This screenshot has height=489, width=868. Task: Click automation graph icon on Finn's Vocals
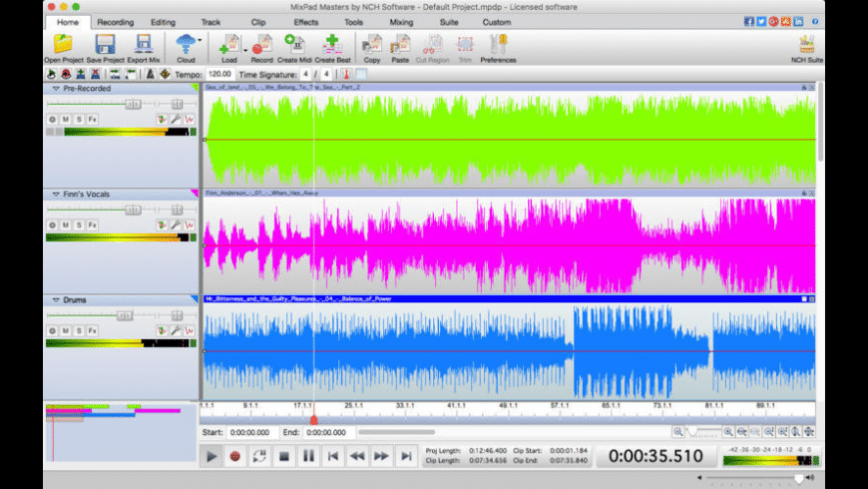pos(190,225)
